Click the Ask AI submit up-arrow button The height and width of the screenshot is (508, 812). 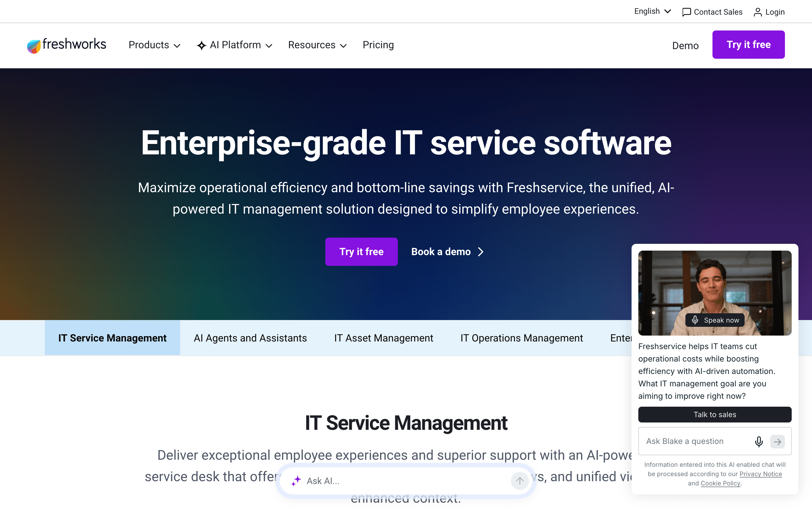(x=520, y=481)
